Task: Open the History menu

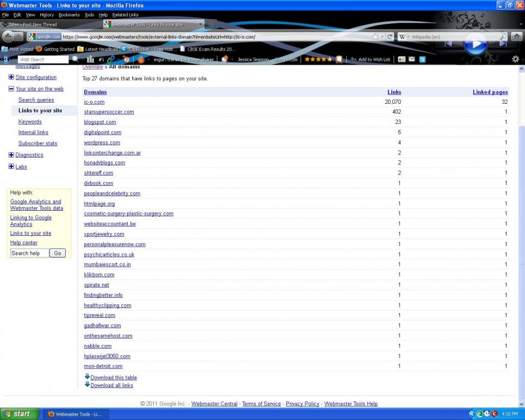Action: point(47,15)
